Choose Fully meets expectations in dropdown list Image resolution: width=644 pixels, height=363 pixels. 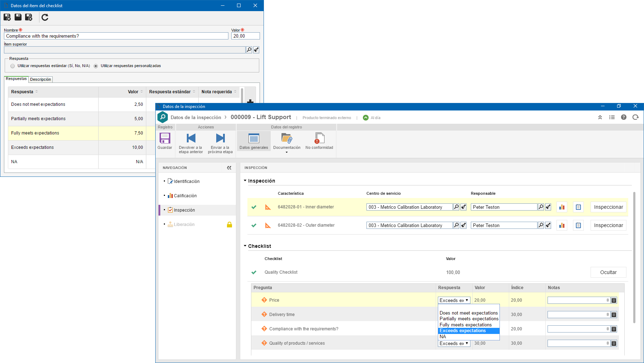(469, 325)
